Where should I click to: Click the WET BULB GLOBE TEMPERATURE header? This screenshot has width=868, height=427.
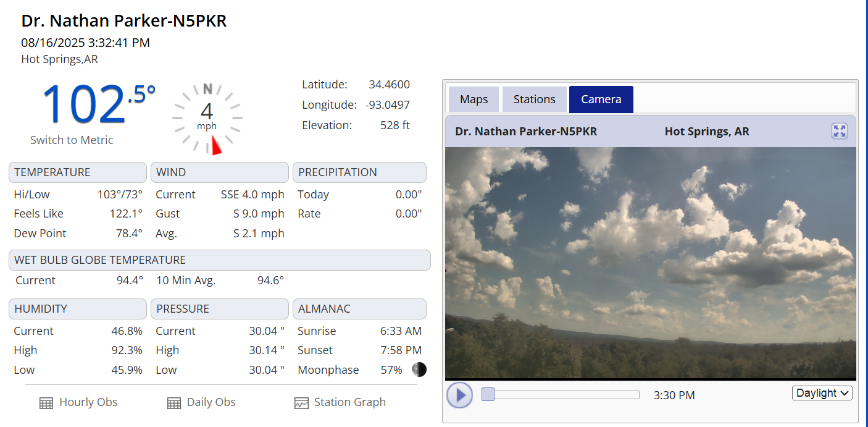click(219, 260)
